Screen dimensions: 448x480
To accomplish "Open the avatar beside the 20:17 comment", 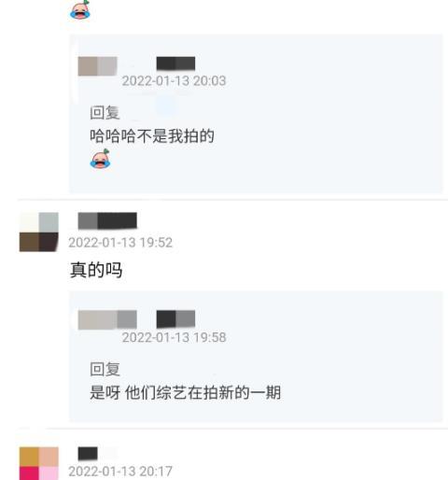I will coord(39,463).
